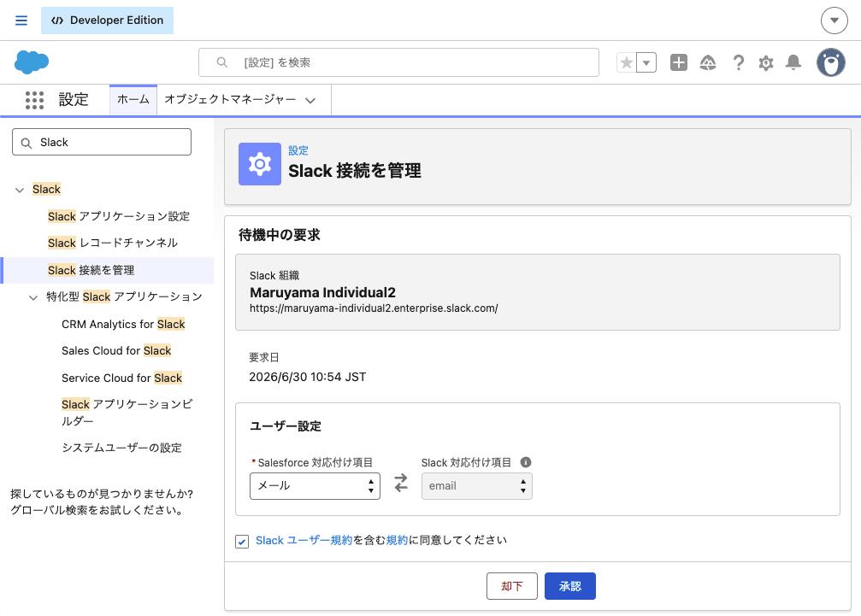The width and height of the screenshot is (861, 616).
Task: Click the magnifier icon in global search
Action: click(221, 62)
